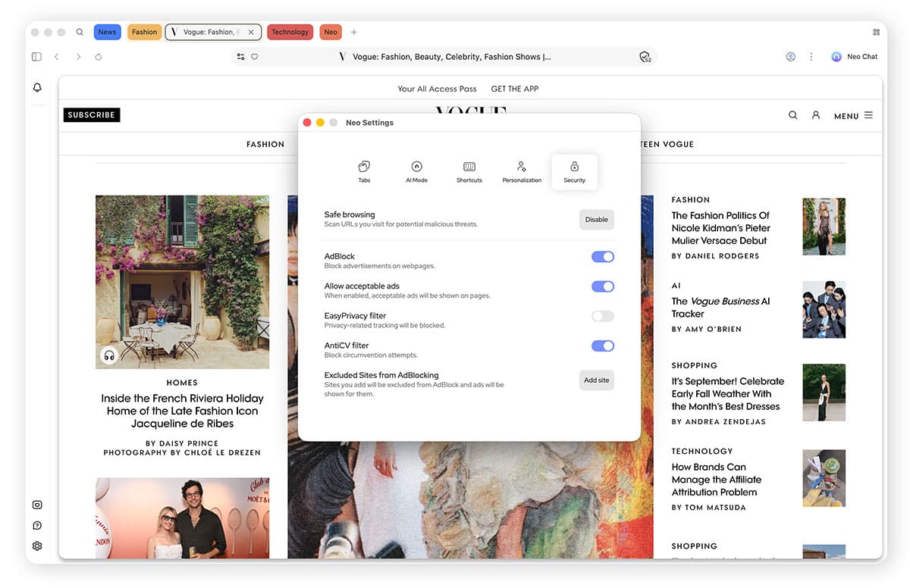Switch to the Technology tab group

[x=290, y=32]
